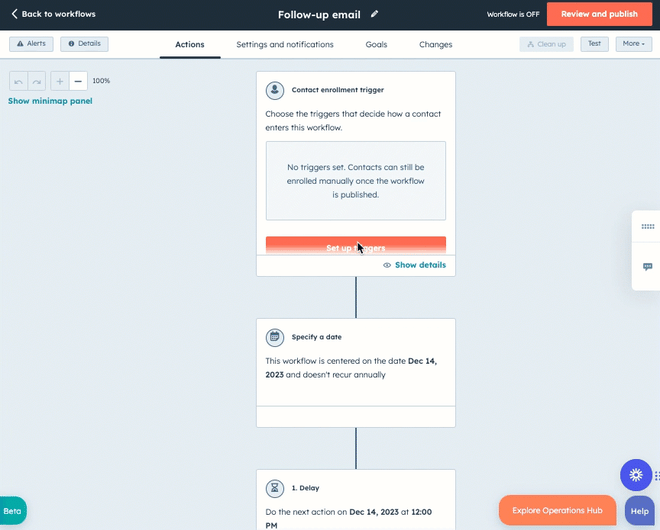Expand the More dropdown menu
660x530 pixels.
click(633, 44)
